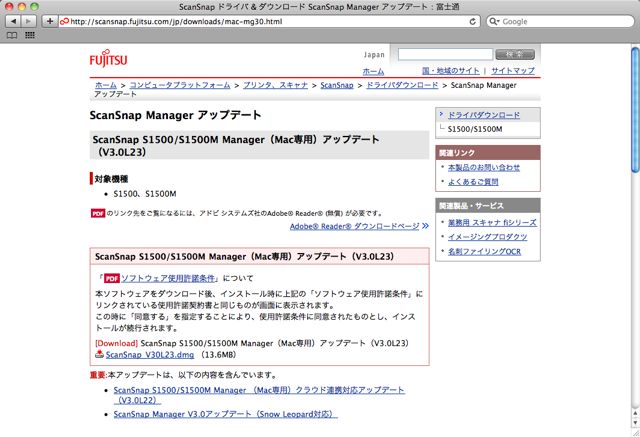Image resolution: width=640 pixels, height=437 pixels.
Task: Open breadcrumb ホーム link
Action: point(106,85)
